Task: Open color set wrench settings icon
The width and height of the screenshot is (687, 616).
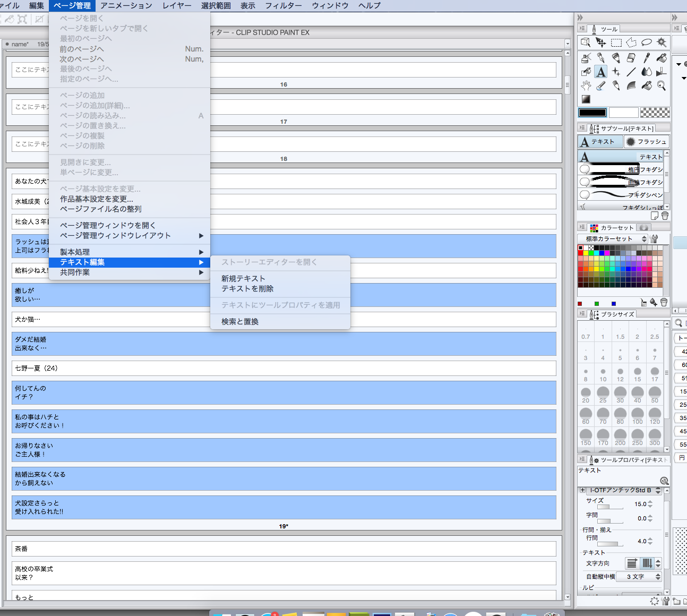Action: click(x=655, y=239)
